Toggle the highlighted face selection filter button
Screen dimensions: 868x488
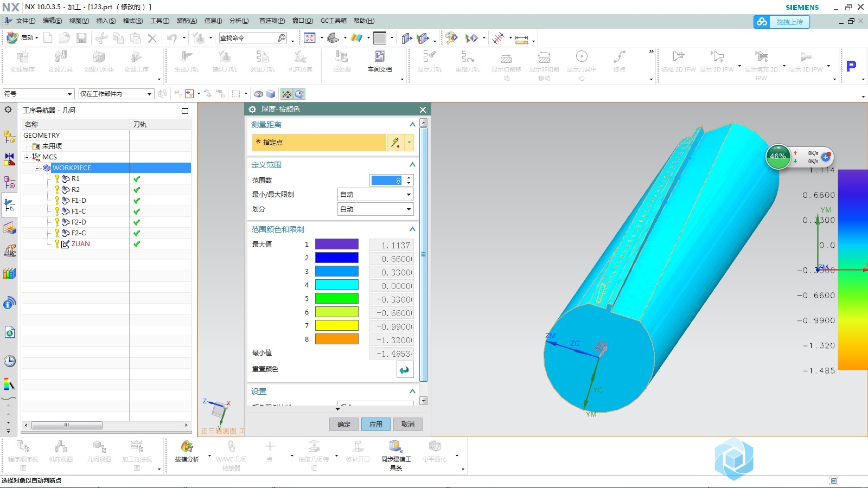pyautogui.click(x=299, y=94)
